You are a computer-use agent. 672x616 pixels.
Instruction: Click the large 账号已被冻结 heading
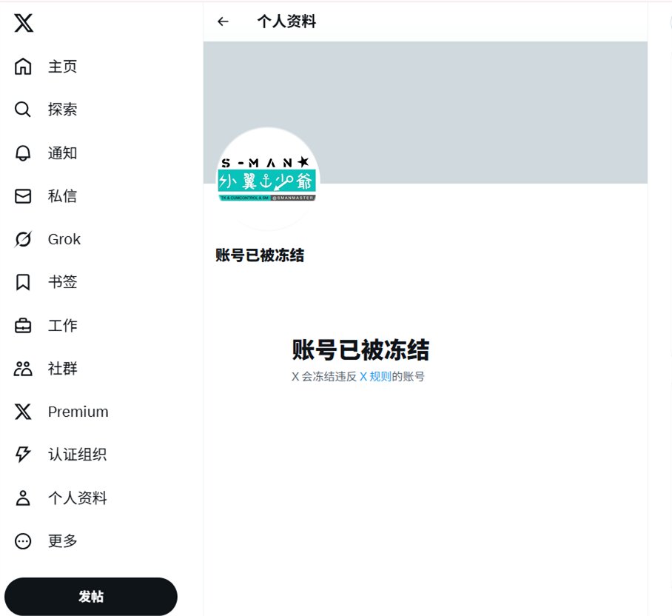[x=360, y=349]
